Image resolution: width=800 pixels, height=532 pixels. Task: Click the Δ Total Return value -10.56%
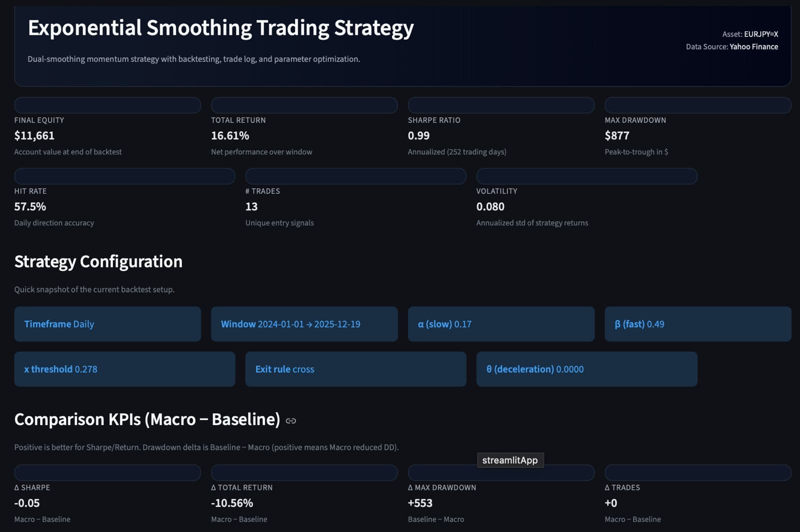(x=232, y=504)
